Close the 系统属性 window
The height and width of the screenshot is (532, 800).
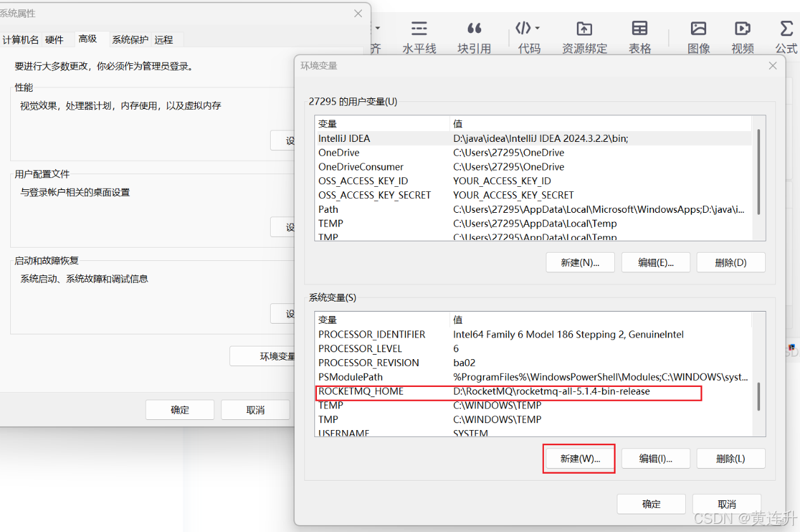[x=359, y=13]
